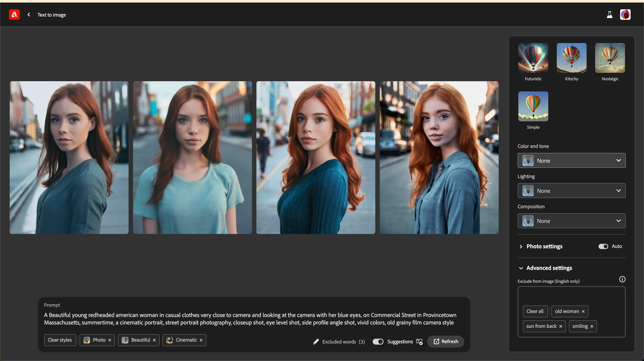Toggle the Photo settings Auto switch
Viewport: 644px width, 361px height.
603,246
